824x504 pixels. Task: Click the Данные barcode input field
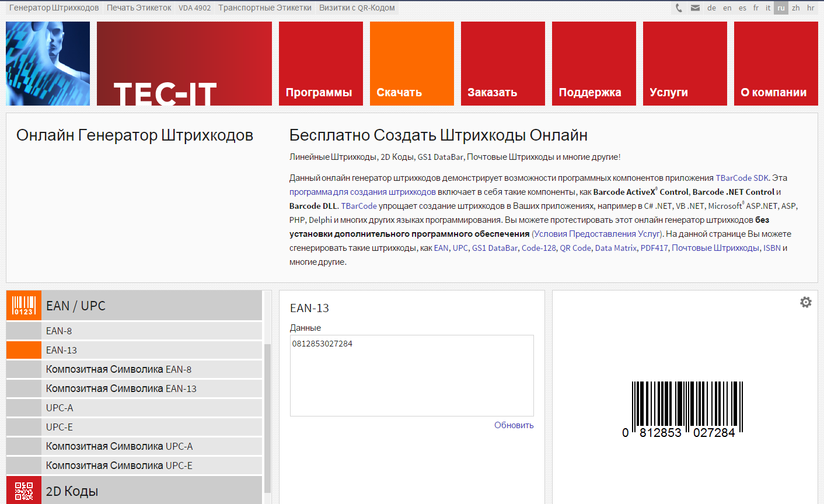click(x=411, y=375)
